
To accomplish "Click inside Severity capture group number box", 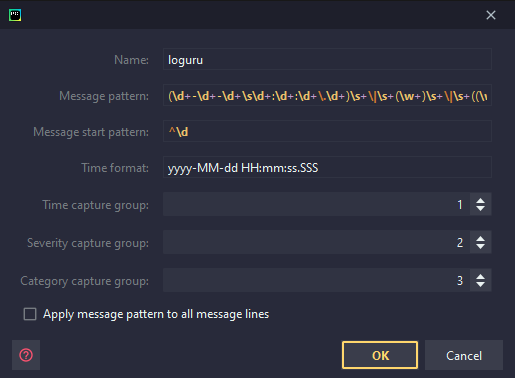I will click(x=317, y=242).
